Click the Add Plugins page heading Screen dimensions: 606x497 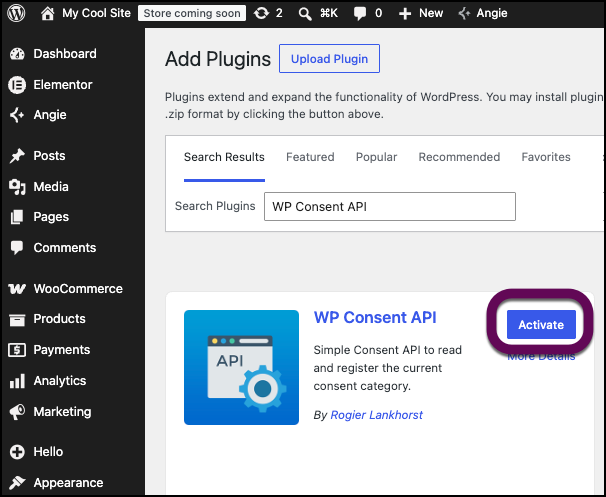pyautogui.click(x=218, y=59)
